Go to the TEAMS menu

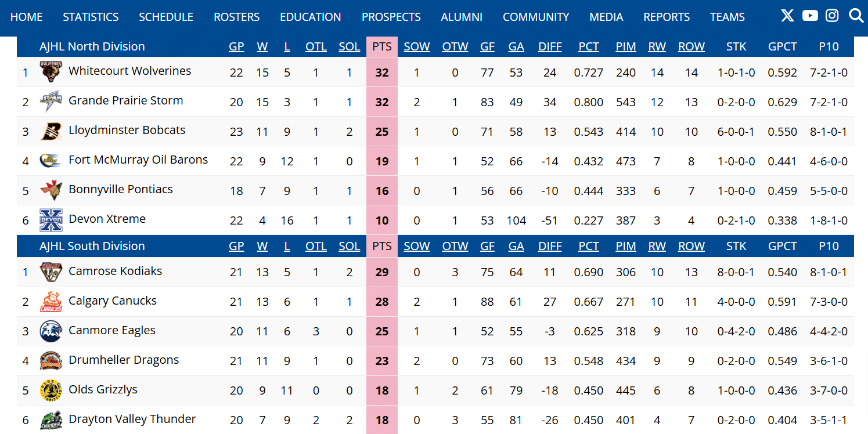pyautogui.click(x=727, y=17)
